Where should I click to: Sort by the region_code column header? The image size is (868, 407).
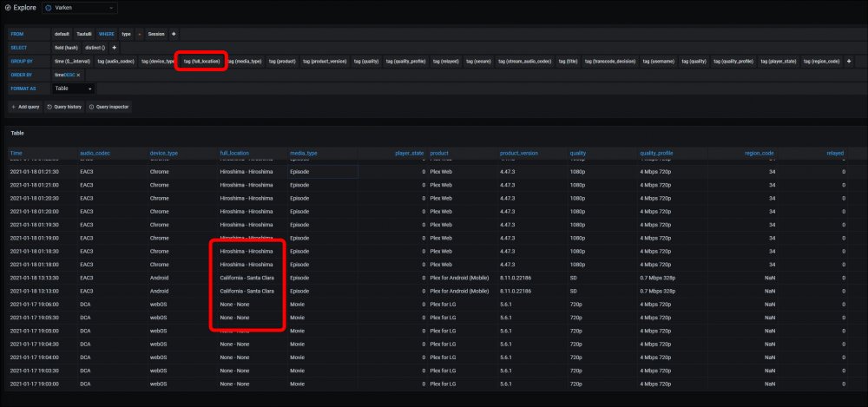point(759,153)
